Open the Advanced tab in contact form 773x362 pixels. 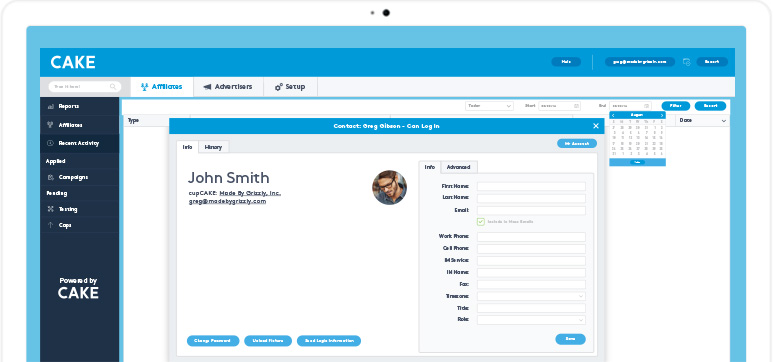pyautogui.click(x=458, y=167)
